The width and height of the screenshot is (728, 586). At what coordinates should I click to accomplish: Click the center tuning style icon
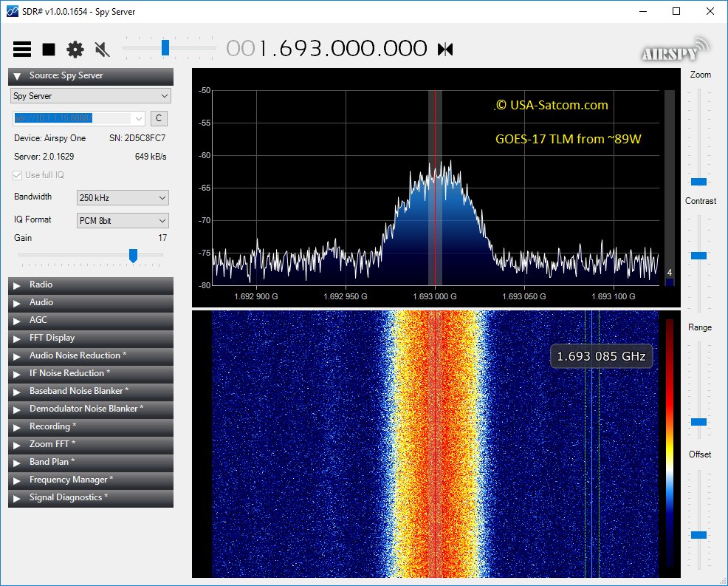tap(445, 50)
